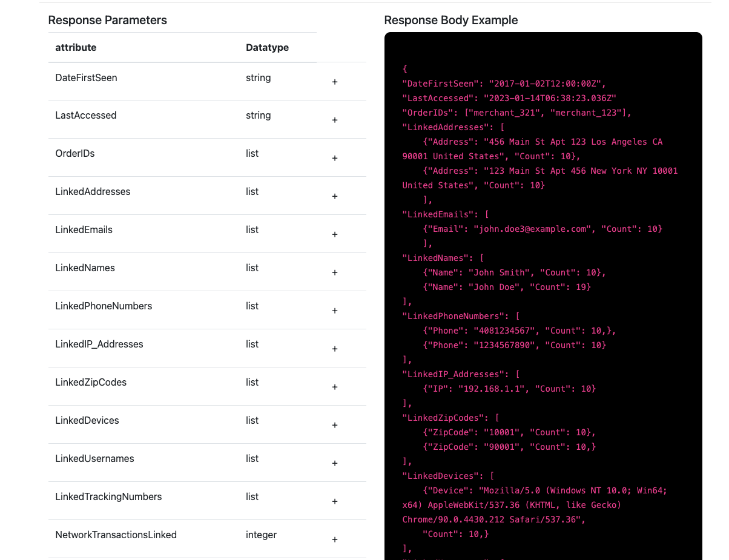Click the "LinkedDevices": [ line in code
The image size is (729, 560).
(449, 476)
